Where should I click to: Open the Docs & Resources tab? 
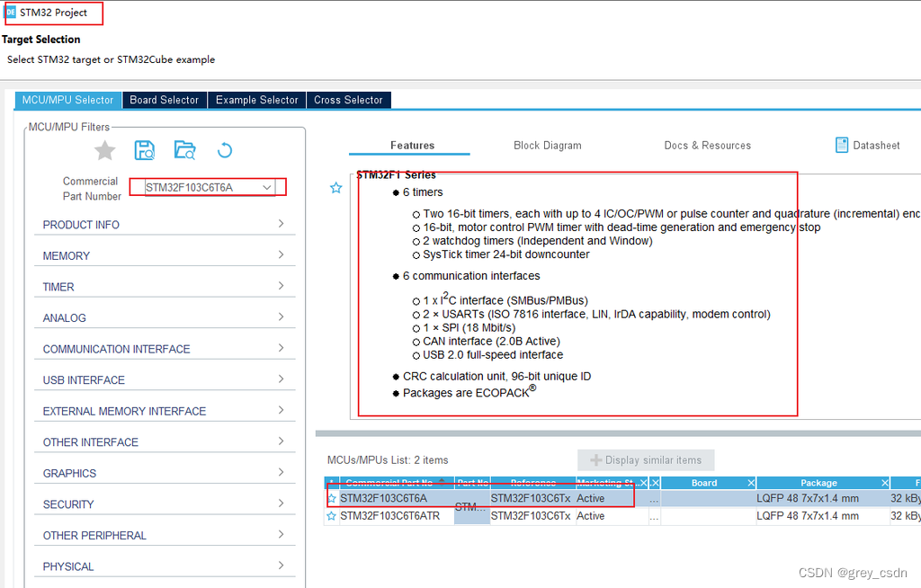click(x=707, y=145)
